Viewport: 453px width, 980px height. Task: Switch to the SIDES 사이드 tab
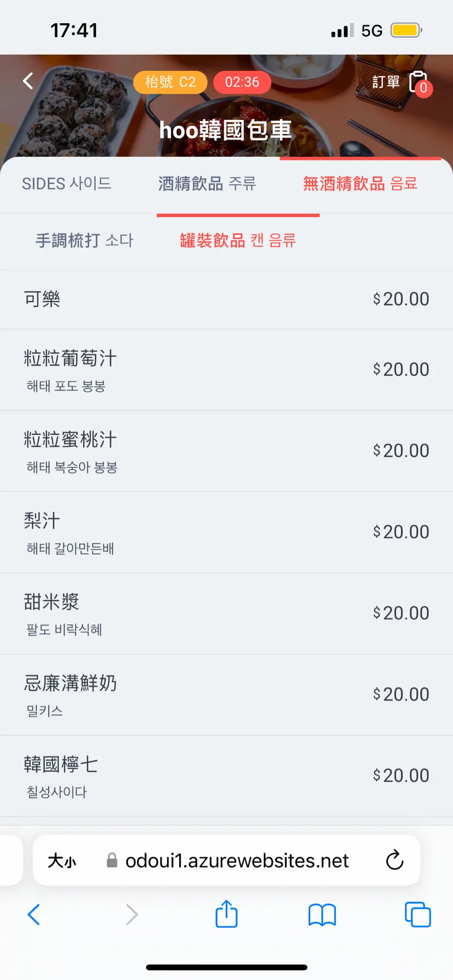67,184
